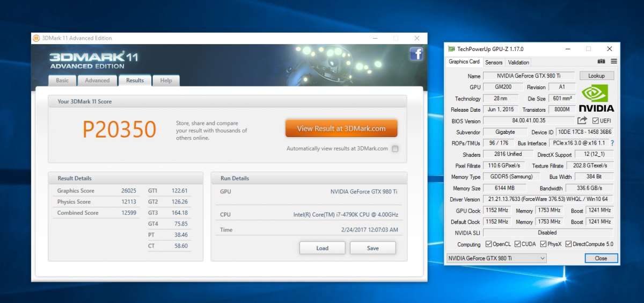Click the bus interface question mark
Screen dimensions: 644x303
click(612, 143)
